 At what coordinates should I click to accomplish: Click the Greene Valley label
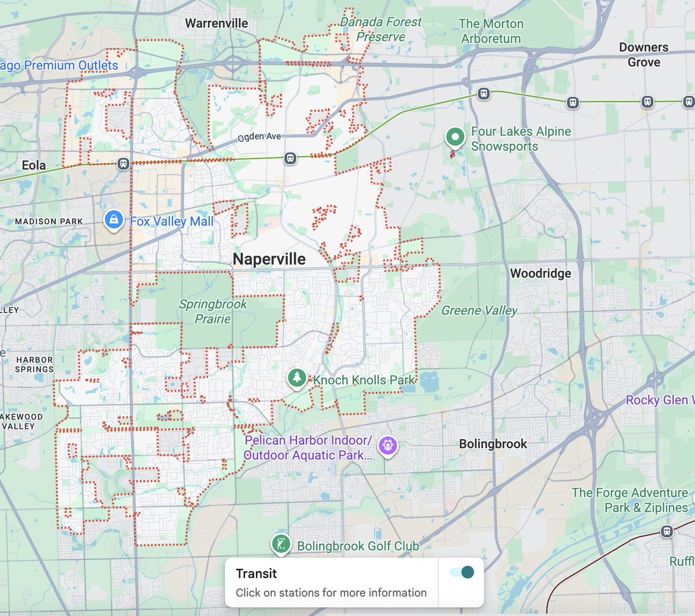(x=479, y=311)
